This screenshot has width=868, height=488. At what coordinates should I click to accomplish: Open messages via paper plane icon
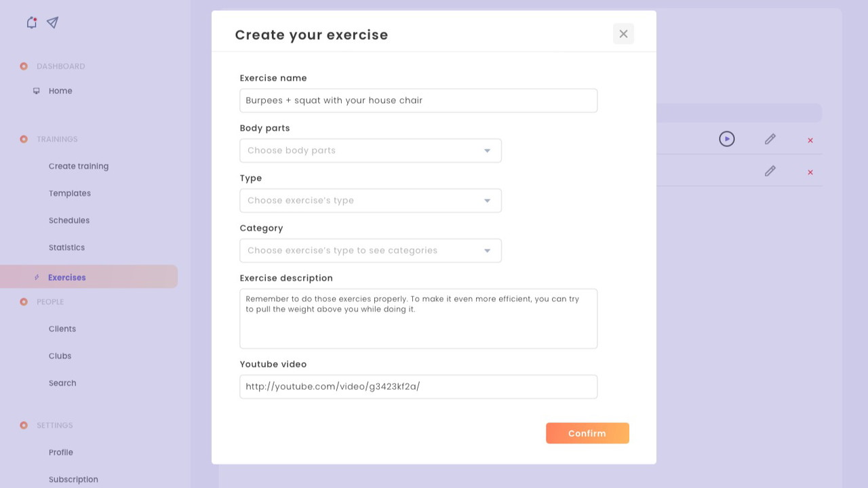click(x=52, y=23)
